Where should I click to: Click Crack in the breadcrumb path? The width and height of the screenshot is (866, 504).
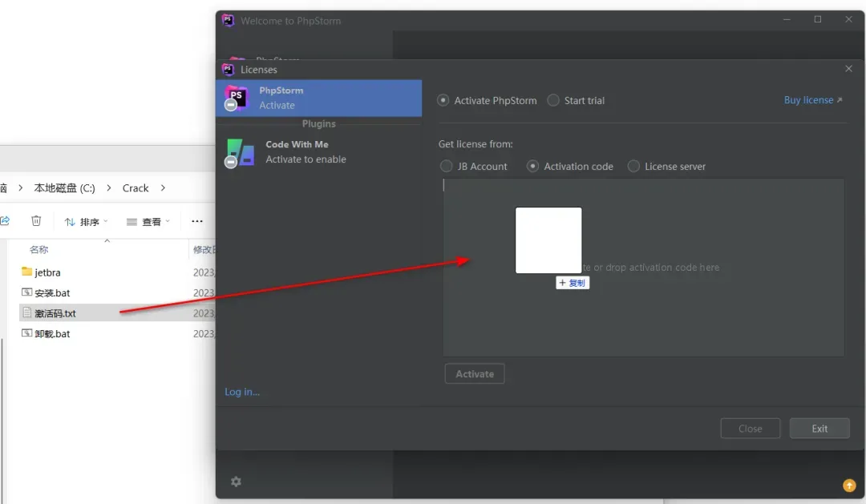point(136,187)
